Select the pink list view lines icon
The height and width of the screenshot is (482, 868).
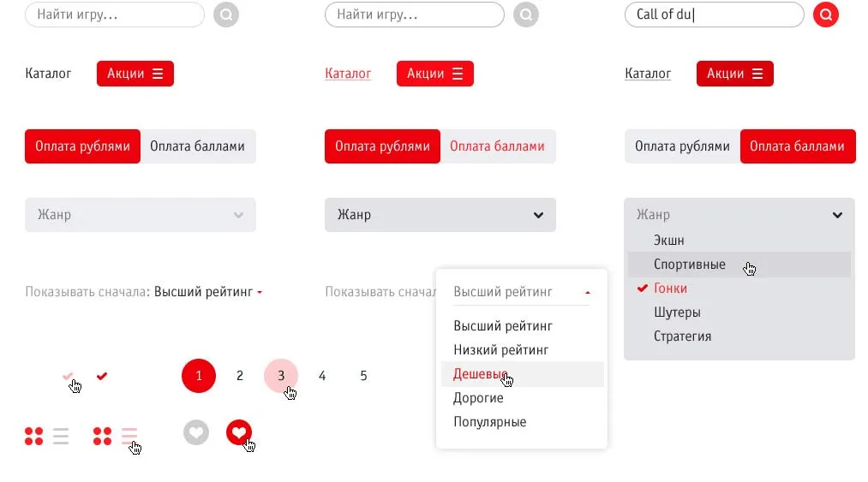[x=129, y=436]
